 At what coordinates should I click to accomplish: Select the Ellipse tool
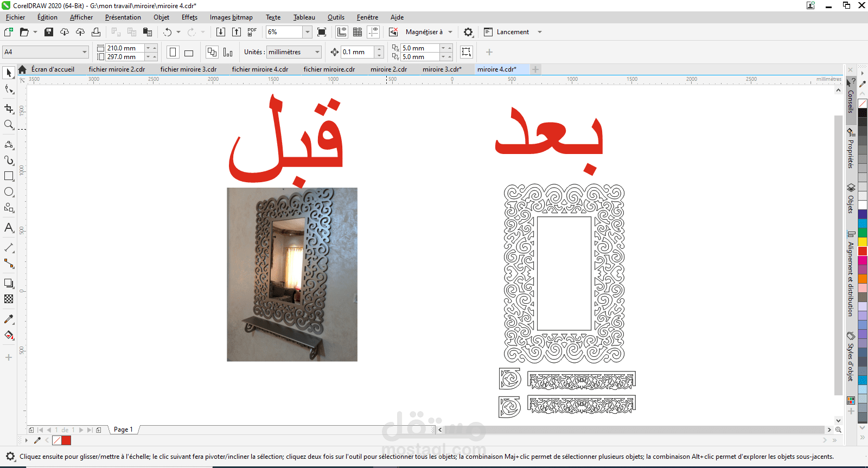(9, 192)
